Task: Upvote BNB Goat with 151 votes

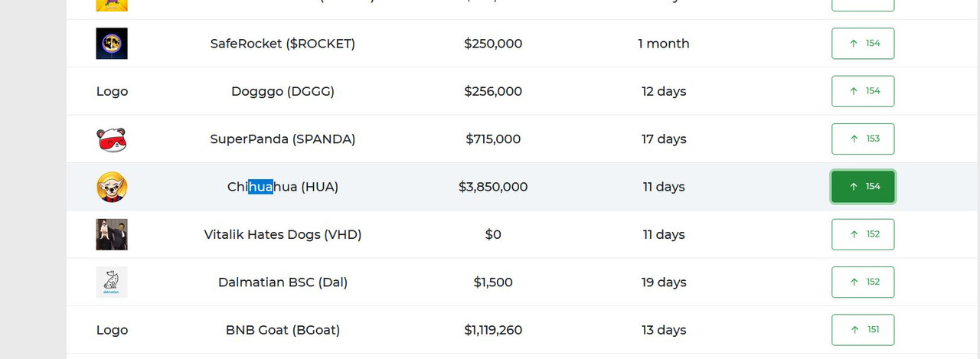Action: (x=863, y=330)
